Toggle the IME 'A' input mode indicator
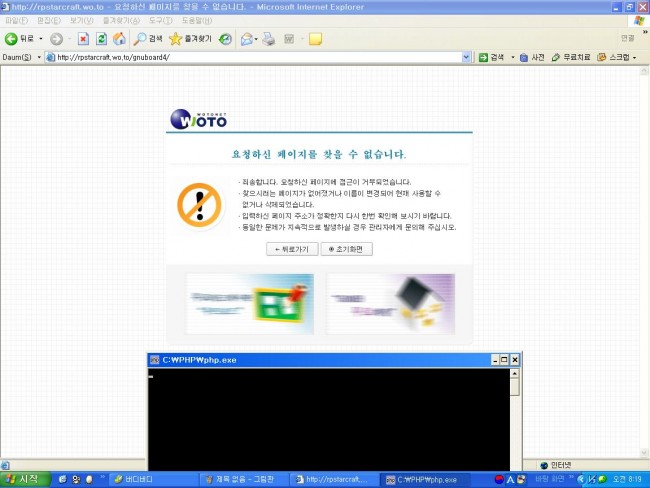Viewport: 650px width, 488px height. coord(511,480)
